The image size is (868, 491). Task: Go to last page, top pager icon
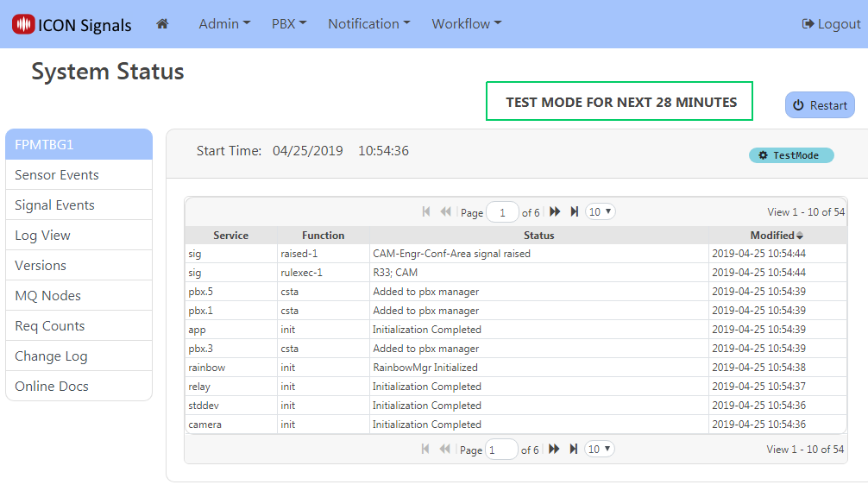coord(574,211)
